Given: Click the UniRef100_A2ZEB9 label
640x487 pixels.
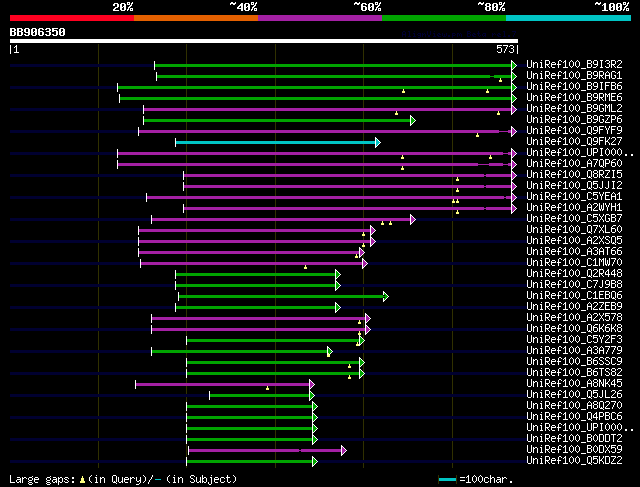Looking at the screenshot, I should point(574,307).
